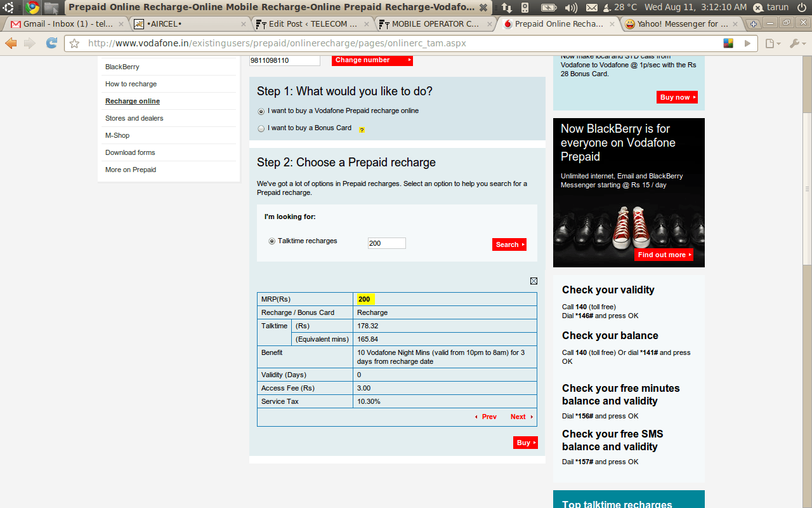
Task: Click the red Search button
Action: point(509,244)
